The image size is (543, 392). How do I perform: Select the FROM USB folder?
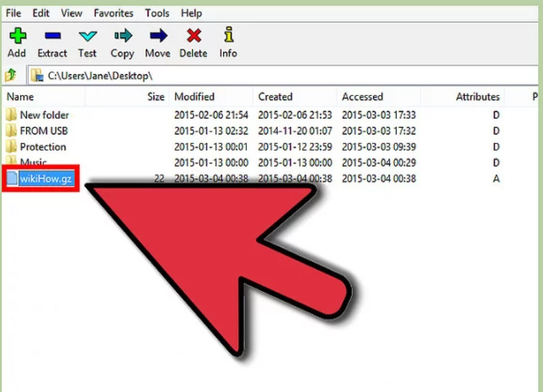[x=44, y=131]
